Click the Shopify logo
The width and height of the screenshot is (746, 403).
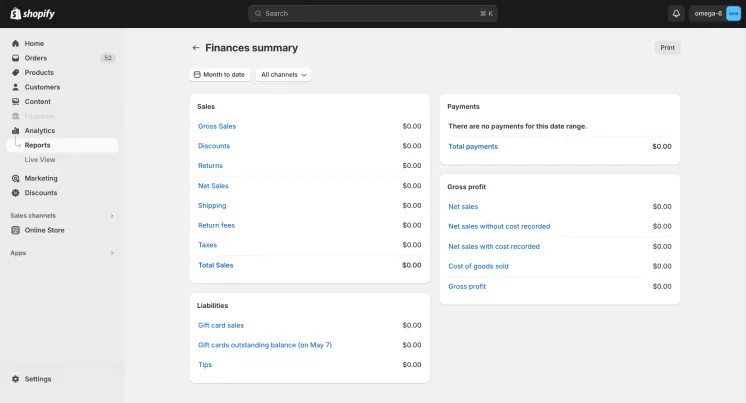[33, 13]
